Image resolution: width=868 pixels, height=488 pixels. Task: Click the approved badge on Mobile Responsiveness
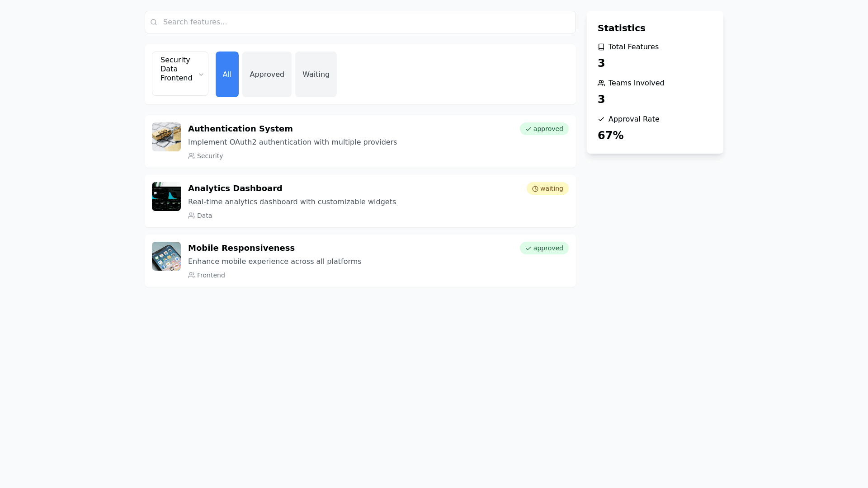544,248
